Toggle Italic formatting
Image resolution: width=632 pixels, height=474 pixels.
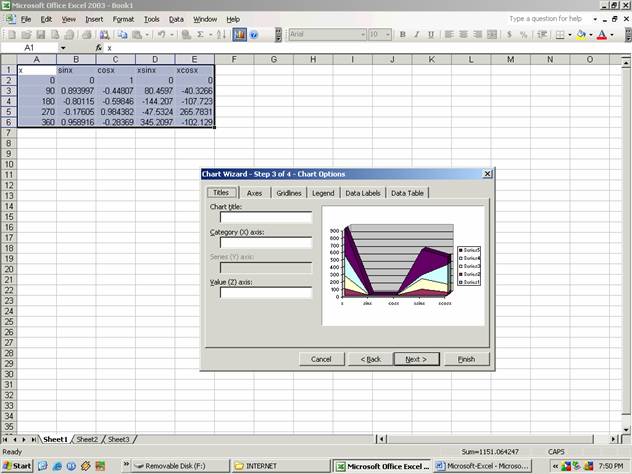point(417,35)
